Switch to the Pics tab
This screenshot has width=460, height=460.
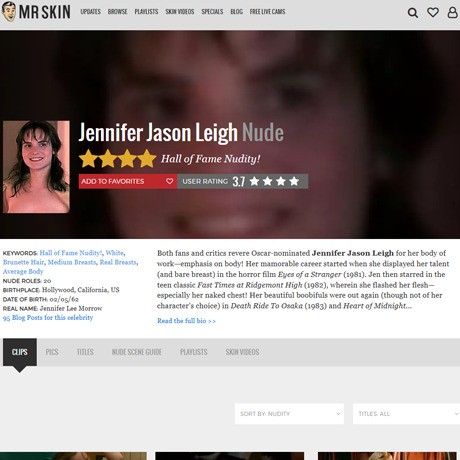click(x=52, y=352)
